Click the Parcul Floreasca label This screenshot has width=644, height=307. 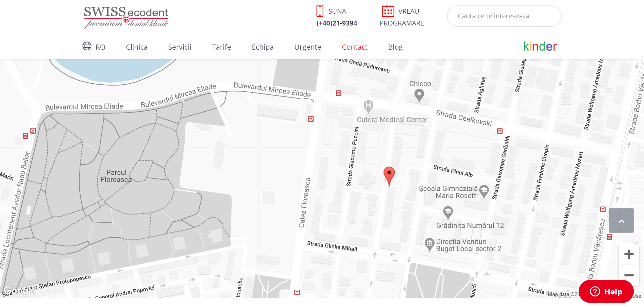tap(116, 176)
